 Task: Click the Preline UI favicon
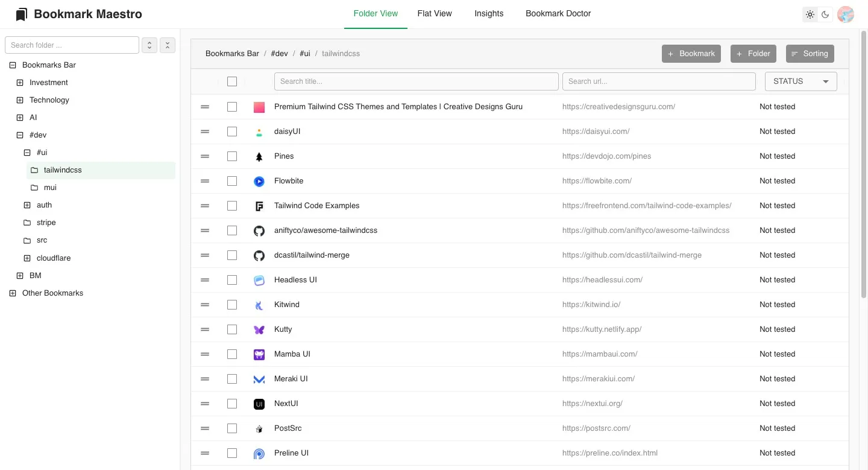(259, 453)
